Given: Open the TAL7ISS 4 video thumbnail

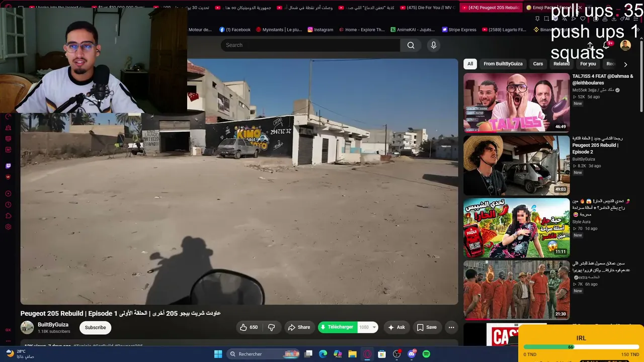Looking at the screenshot, I should [x=516, y=103].
